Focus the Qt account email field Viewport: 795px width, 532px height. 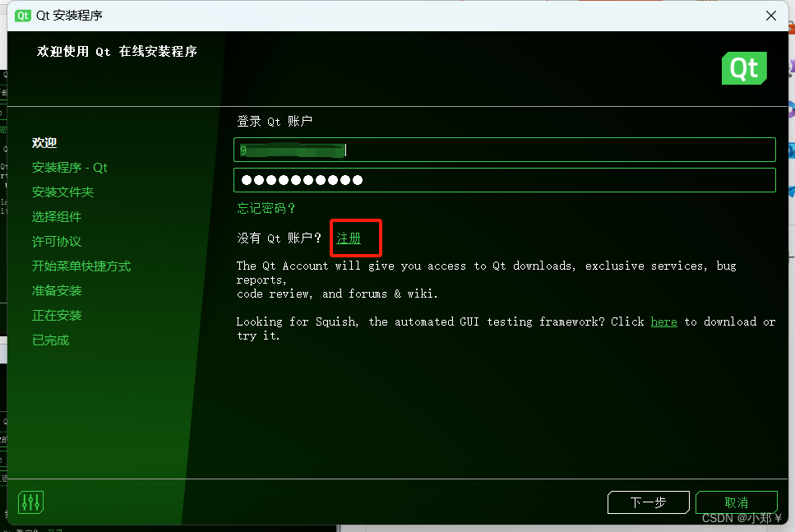click(x=505, y=150)
